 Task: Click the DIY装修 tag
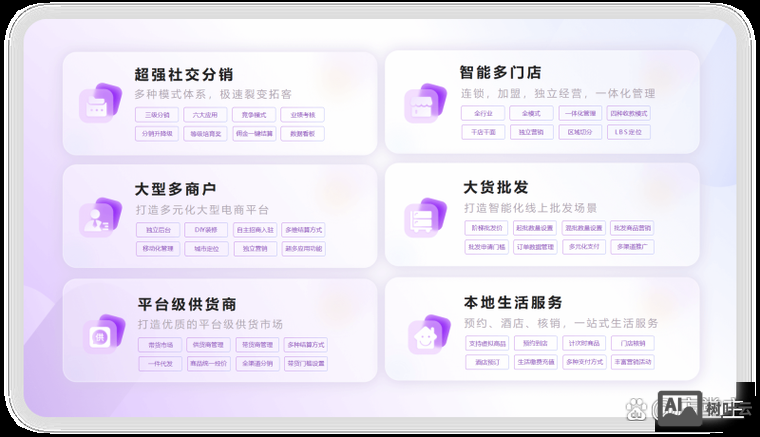point(206,230)
